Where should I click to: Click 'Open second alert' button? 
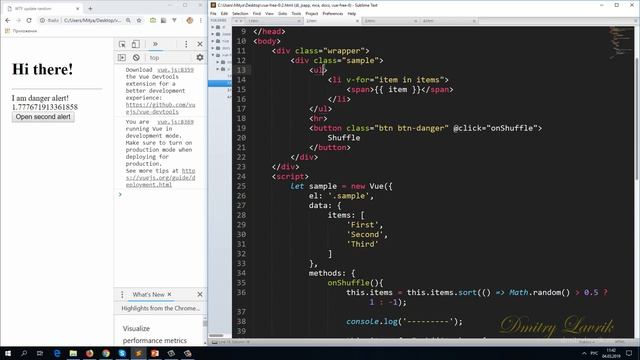tap(43, 117)
